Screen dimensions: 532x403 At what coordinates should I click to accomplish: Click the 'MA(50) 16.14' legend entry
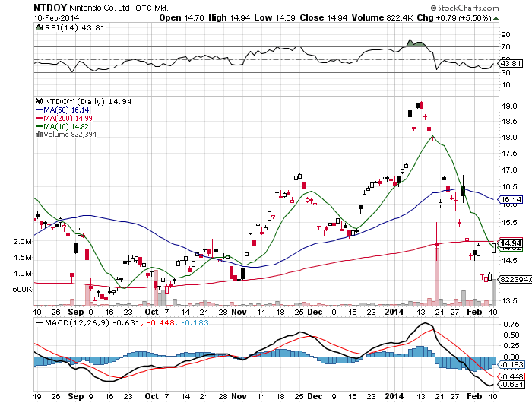coord(66,110)
